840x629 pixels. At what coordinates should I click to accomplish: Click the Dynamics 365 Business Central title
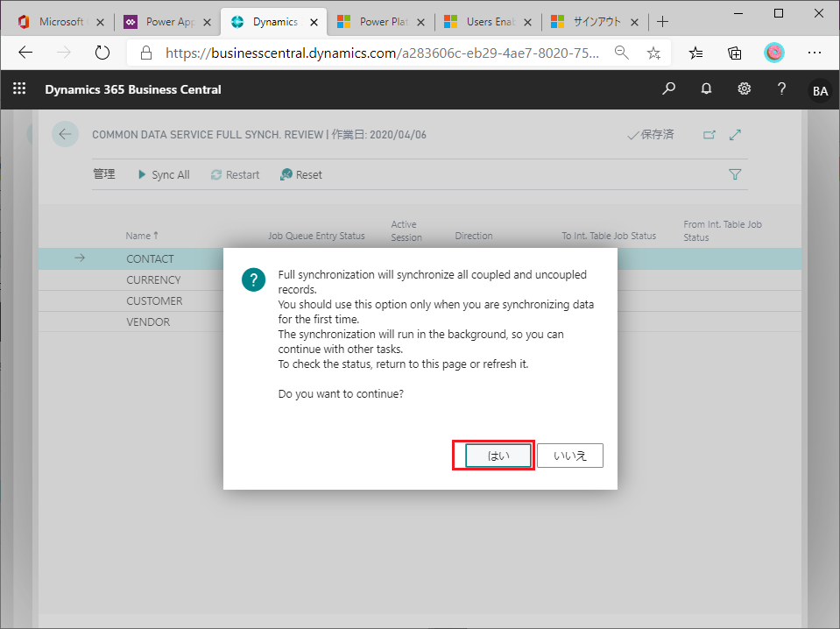(133, 89)
